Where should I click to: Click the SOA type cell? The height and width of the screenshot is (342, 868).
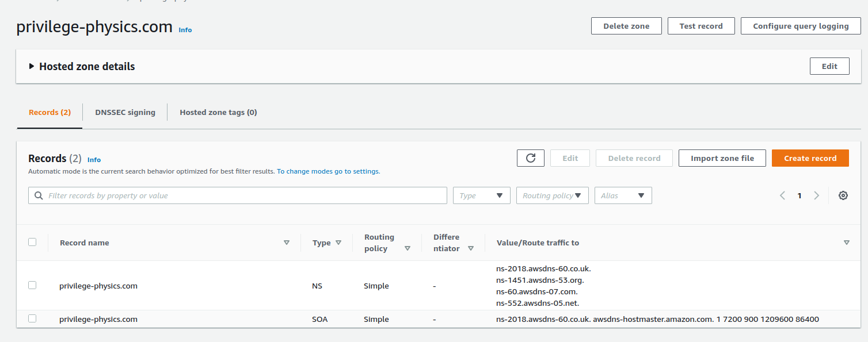coord(320,319)
